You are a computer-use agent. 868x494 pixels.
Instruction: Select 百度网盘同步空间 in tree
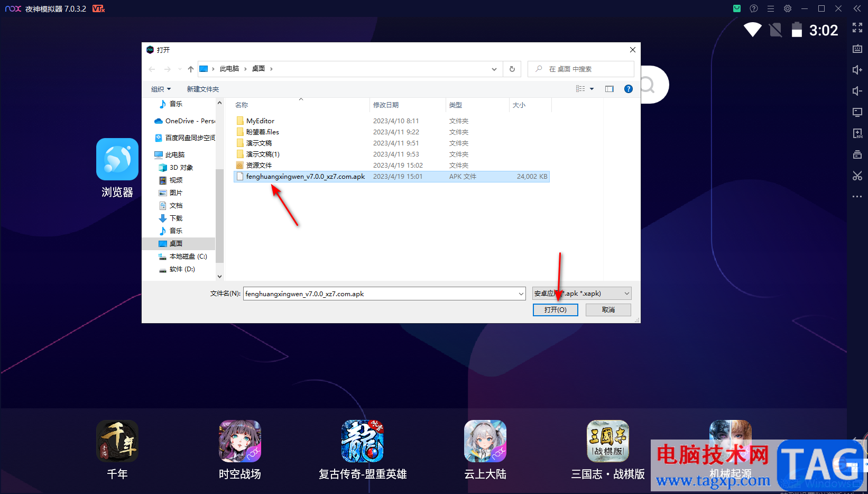tap(184, 138)
